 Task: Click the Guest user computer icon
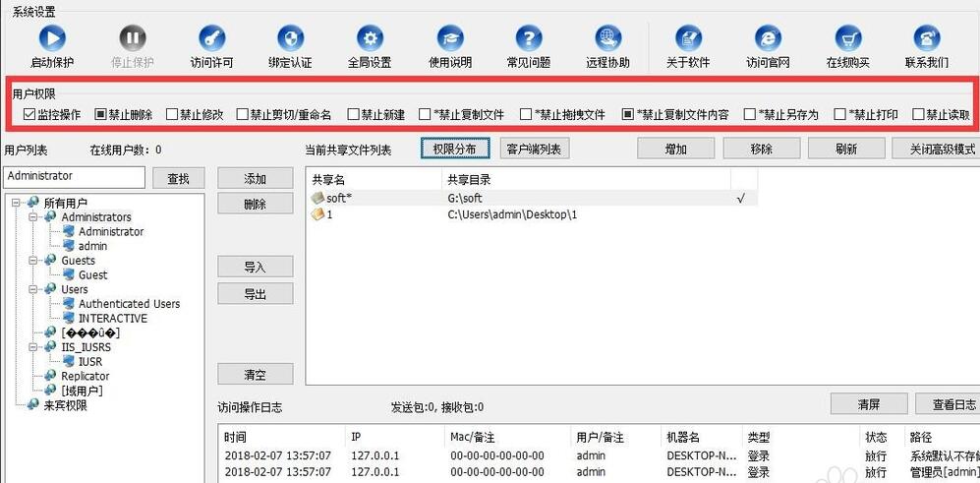pyautogui.click(x=69, y=274)
